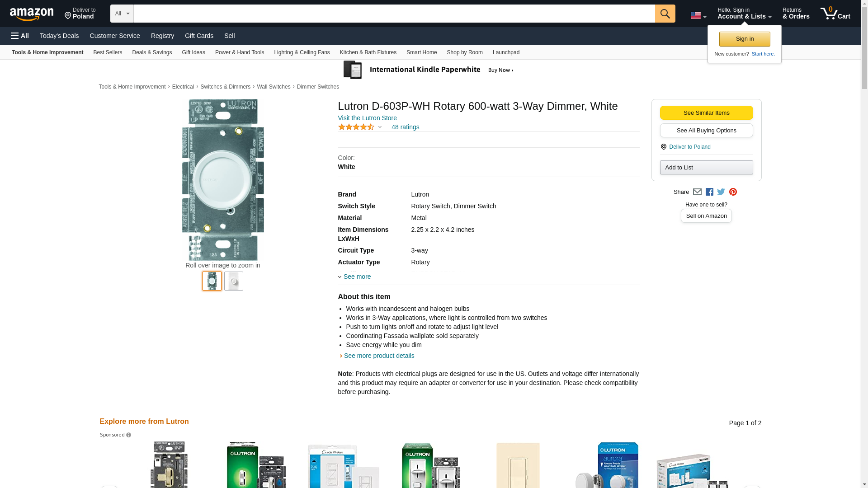Open the Amazon logo home link
Screen dimensions: 868x488
32,14
